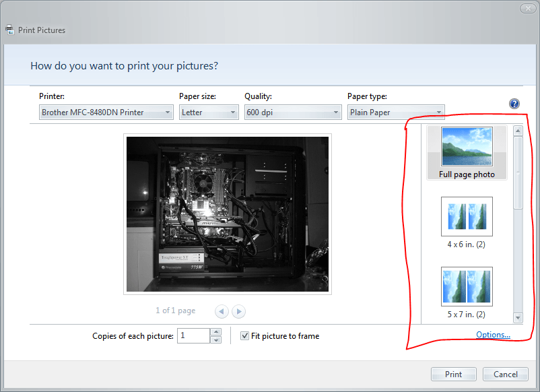This screenshot has width=540, height=392.
Task: Uncheck Fit picture to frame checkbox
Action: [x=245, y=336]
